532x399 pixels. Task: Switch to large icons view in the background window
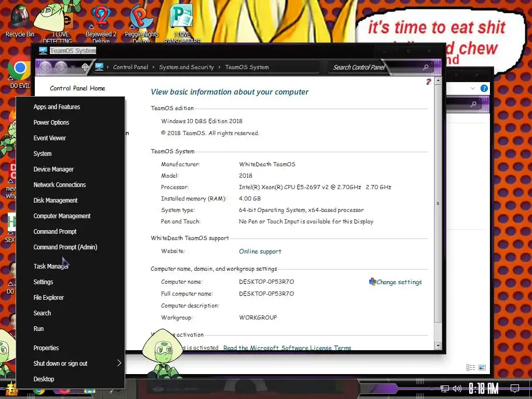(482, 367)
